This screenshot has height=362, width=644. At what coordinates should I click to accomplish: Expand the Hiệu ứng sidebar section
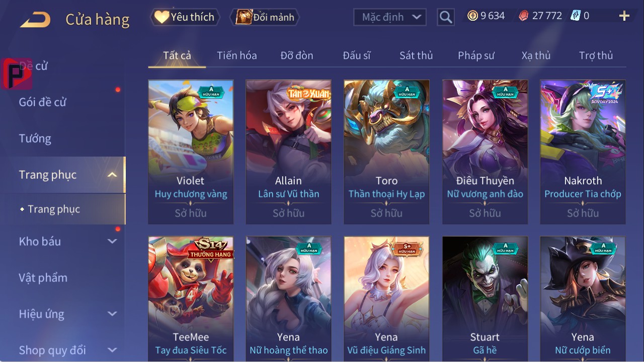(112, 314)
